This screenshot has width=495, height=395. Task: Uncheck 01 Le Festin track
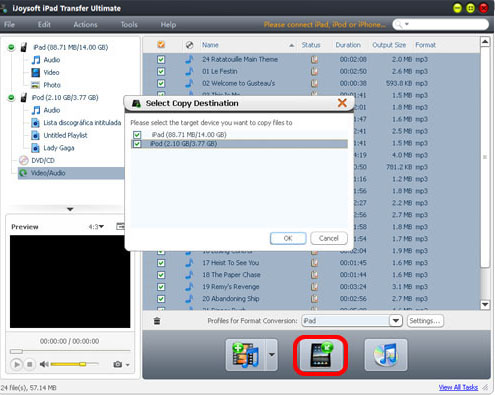pyautogui.click(x=161, y=71)
